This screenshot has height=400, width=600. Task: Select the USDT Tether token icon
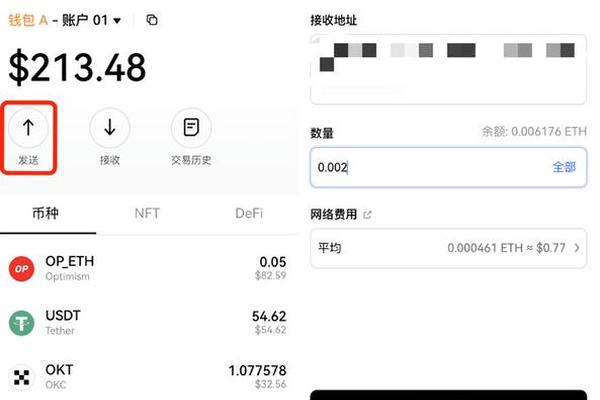[21, 323]
